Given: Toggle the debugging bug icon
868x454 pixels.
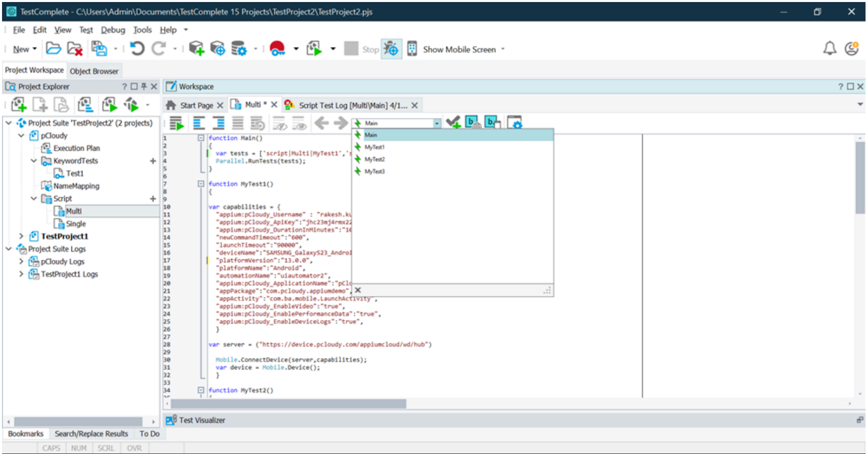Looking at the screenshot, I should click(391, 49).
